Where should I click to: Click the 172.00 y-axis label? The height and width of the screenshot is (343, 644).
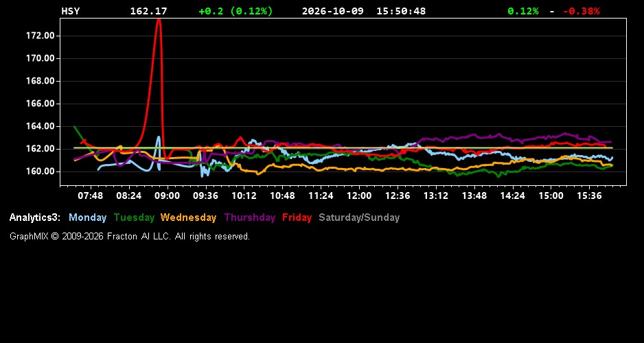click(41, 36)
